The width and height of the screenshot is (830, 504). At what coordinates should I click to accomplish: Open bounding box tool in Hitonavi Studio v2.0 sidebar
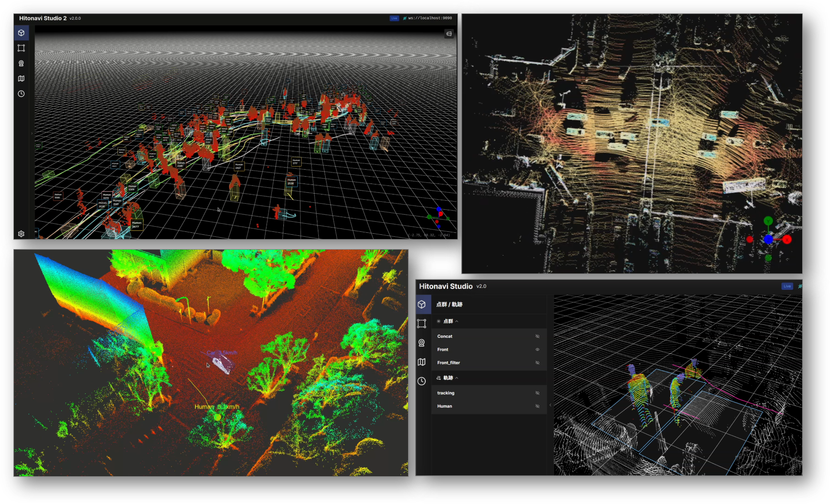[x=421, y=323]
